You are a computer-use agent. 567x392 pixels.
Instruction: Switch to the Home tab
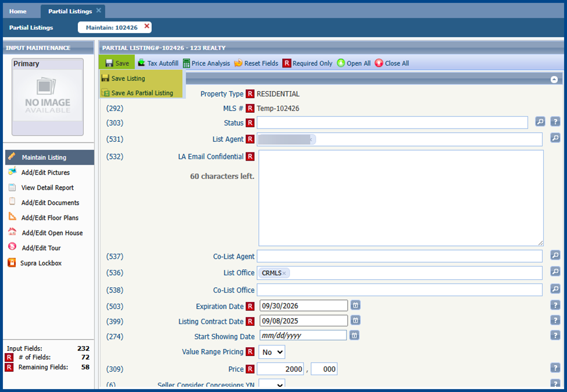click(x=17, y=11)
